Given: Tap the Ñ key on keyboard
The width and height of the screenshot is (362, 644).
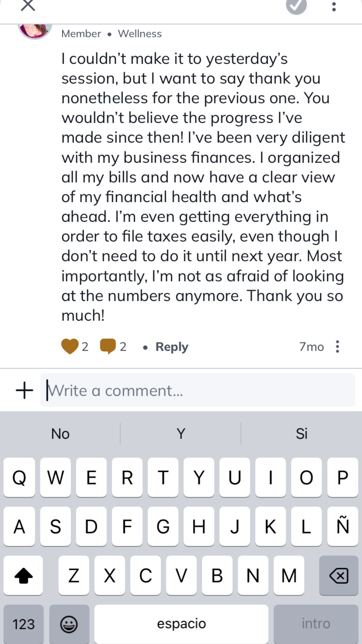Looking at the screenshot, I should click(343, 526).
